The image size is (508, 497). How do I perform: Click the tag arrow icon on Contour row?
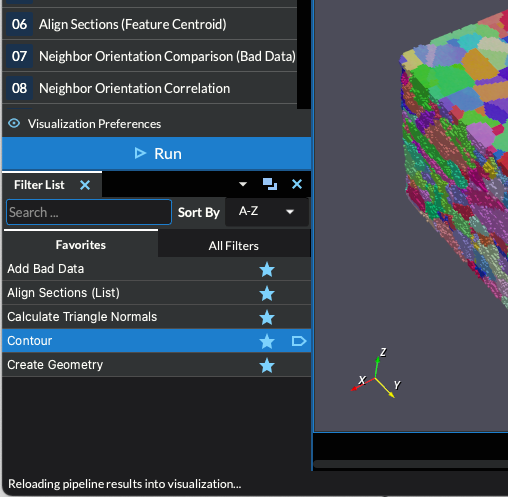click(x=299, y=341)
